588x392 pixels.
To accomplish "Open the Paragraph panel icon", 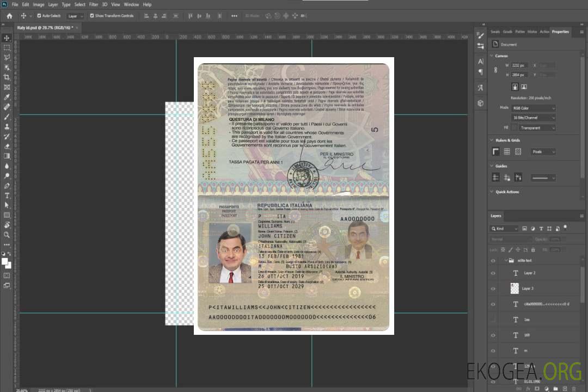I will 480,72.
